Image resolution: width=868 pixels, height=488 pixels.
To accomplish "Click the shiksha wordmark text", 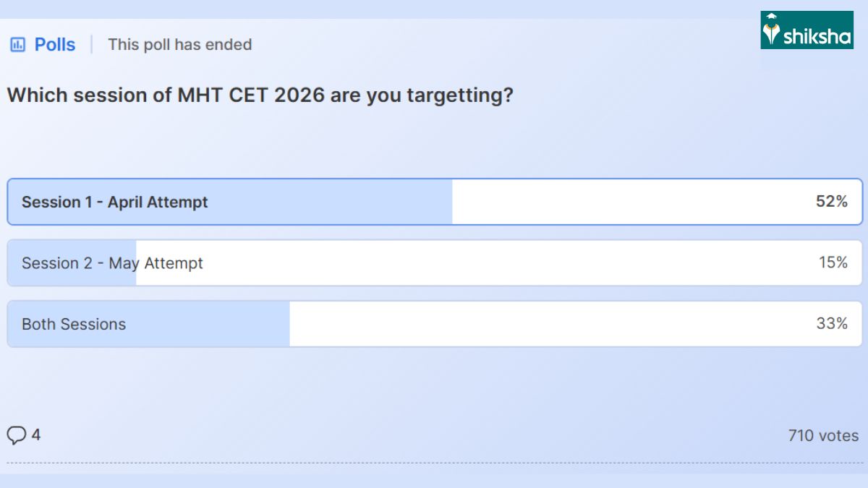I will coord(817,36).
